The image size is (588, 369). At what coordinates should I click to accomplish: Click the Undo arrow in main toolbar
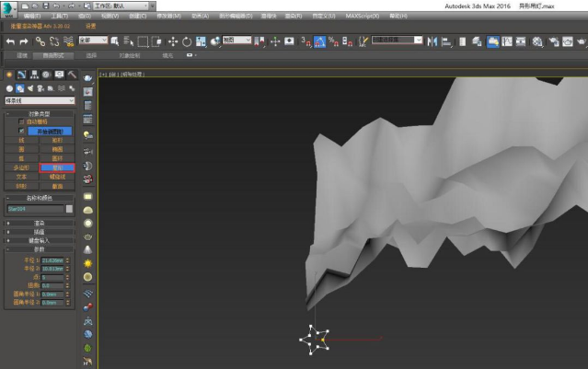point(10,41)
